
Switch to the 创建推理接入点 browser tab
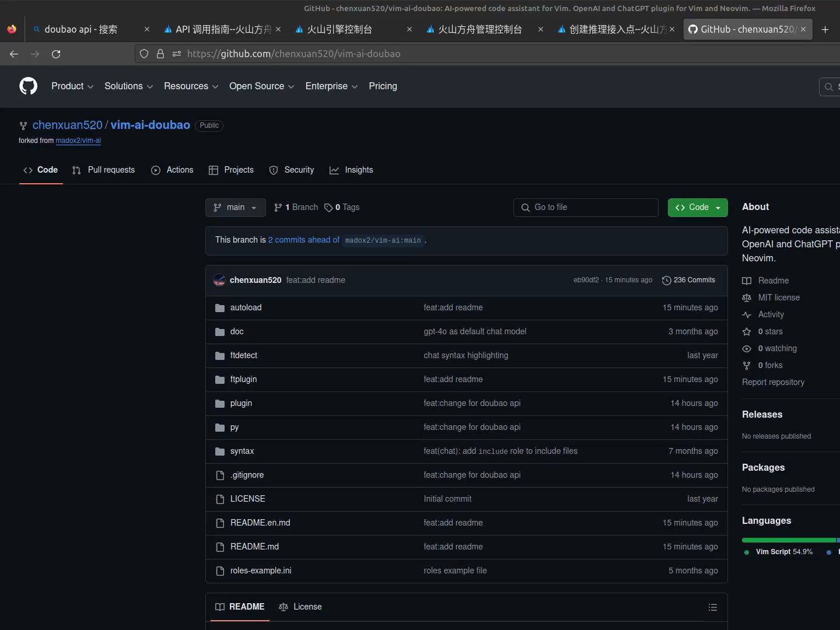click(x=616, y=29)
